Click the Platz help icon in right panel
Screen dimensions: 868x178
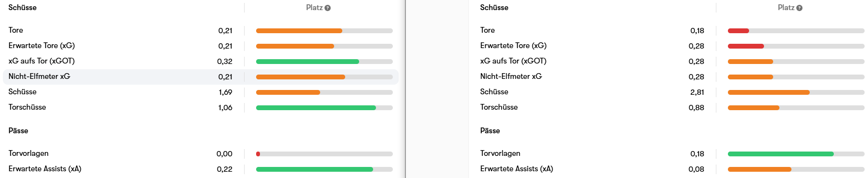(799, 8)
